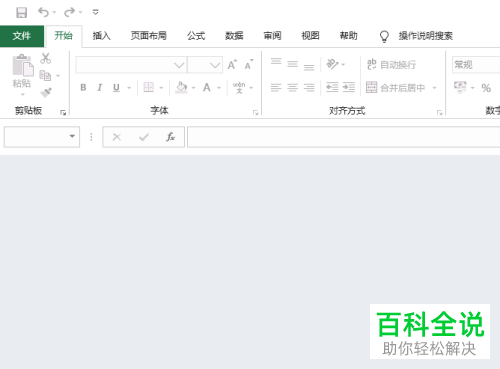Viewport: 500px width, 369px height.
Task: Click the Redo arrow icon
Action: pyautogui.click(x=69, y=12)
